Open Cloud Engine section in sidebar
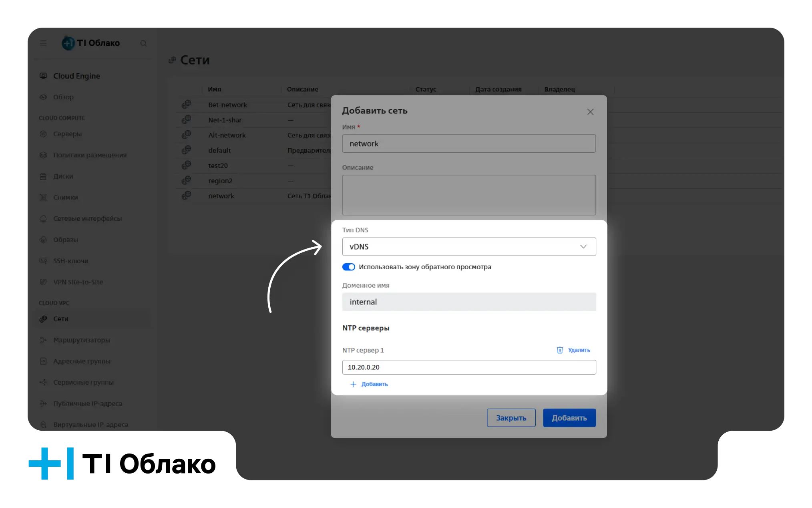The image size is (812, 508). pyautogui.click(x=76, y=76)
